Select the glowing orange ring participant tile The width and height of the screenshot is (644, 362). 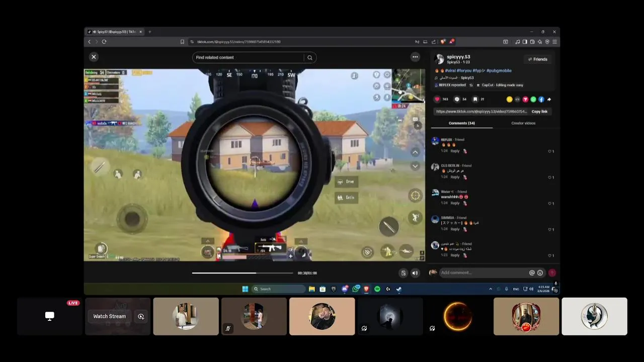click(458, 316)
